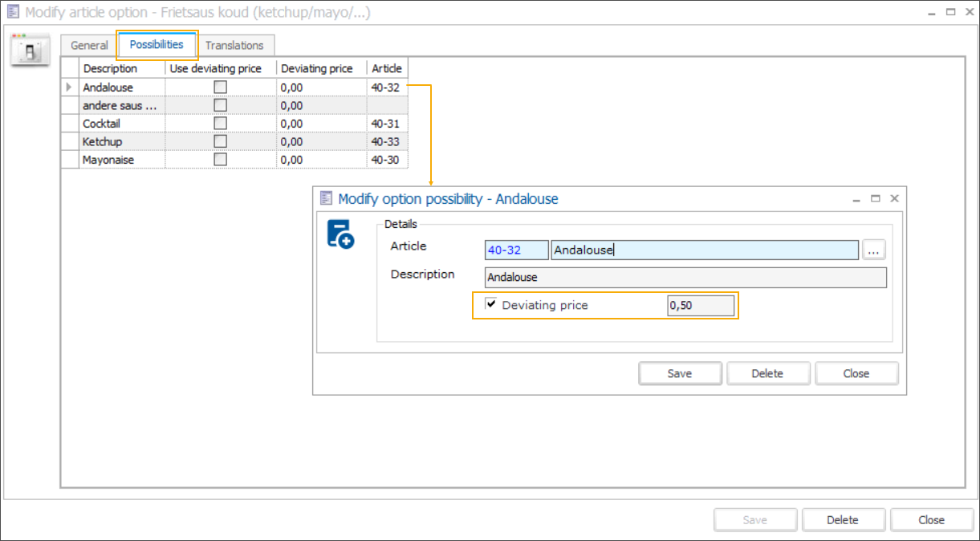980x541 pixels.
Task: Click the deviating price 0,50 field
Action: click(x=700, y=306)
